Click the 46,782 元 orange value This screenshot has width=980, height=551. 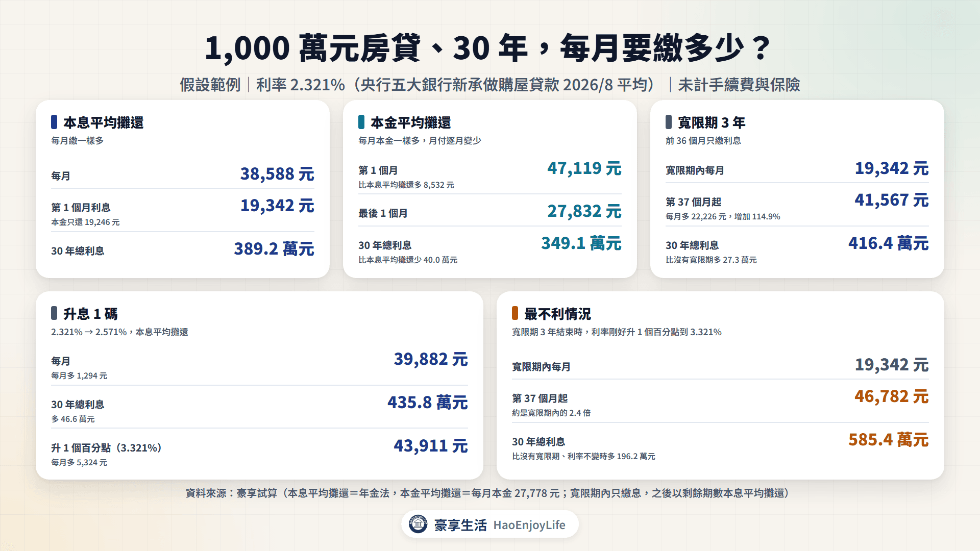[892, 396]
